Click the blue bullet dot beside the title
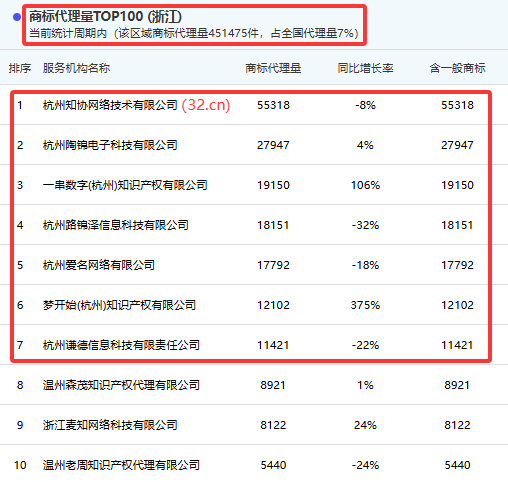The image size is (508, 482). pyautogui.click(x=17, y=17)
